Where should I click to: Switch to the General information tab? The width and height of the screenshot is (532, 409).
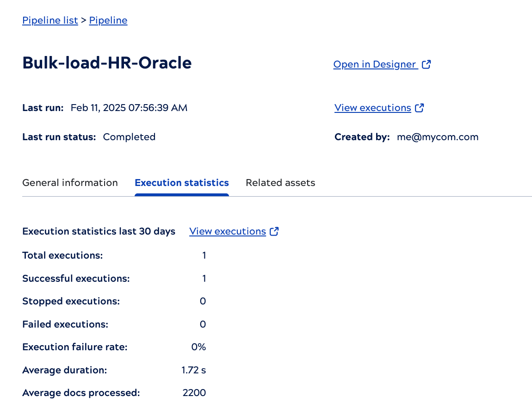click(70, 182)
